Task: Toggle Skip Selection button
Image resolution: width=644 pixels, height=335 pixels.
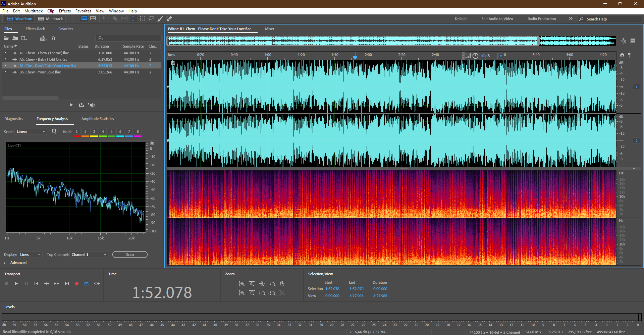Action: (97, 284)
